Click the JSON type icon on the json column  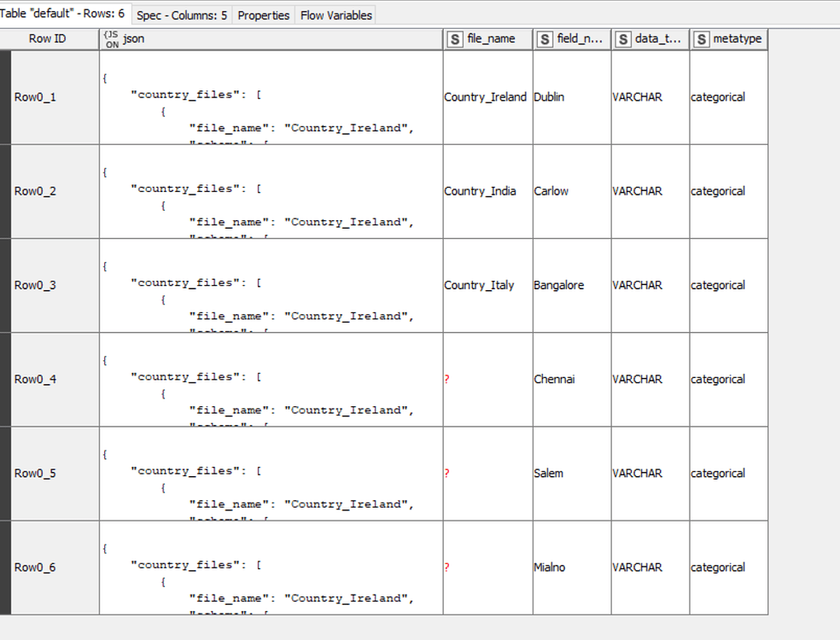pyautogui.click(x=109, y=38)
